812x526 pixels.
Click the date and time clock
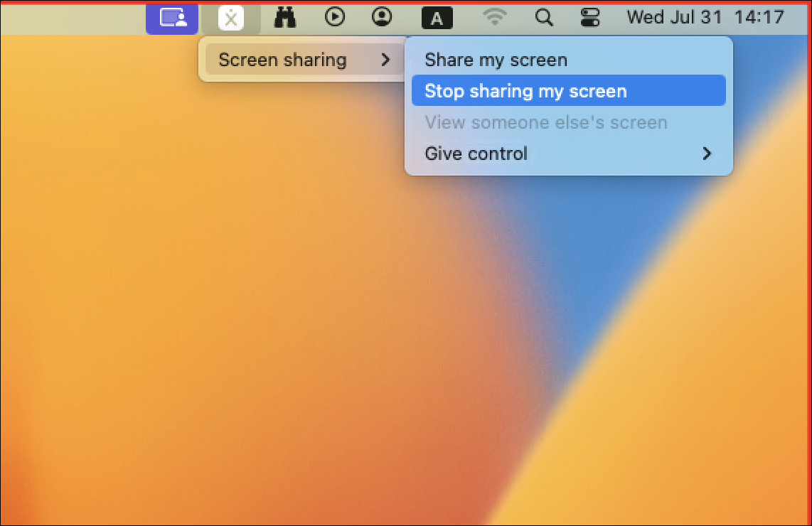click(705, 17)
